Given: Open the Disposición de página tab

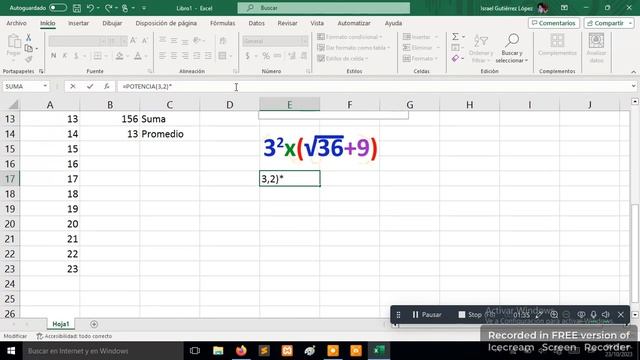Looking at the screenshot, I should 166,23.
